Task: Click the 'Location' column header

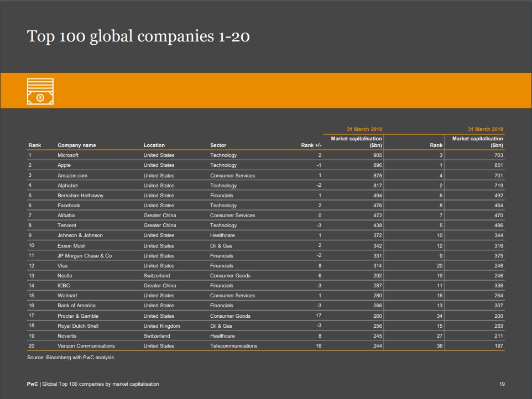Action: coord(154,145)
